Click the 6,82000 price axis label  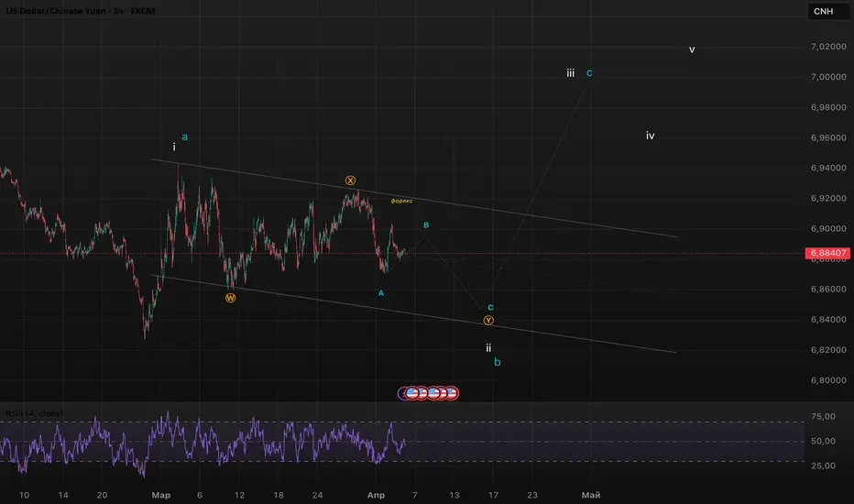tap(828, 350)
